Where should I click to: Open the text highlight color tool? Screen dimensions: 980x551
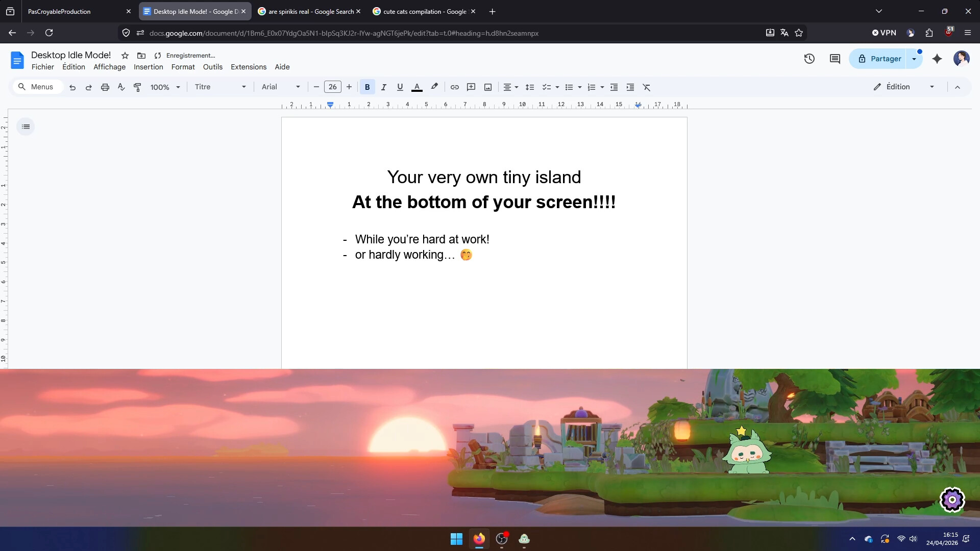point(434,87)
